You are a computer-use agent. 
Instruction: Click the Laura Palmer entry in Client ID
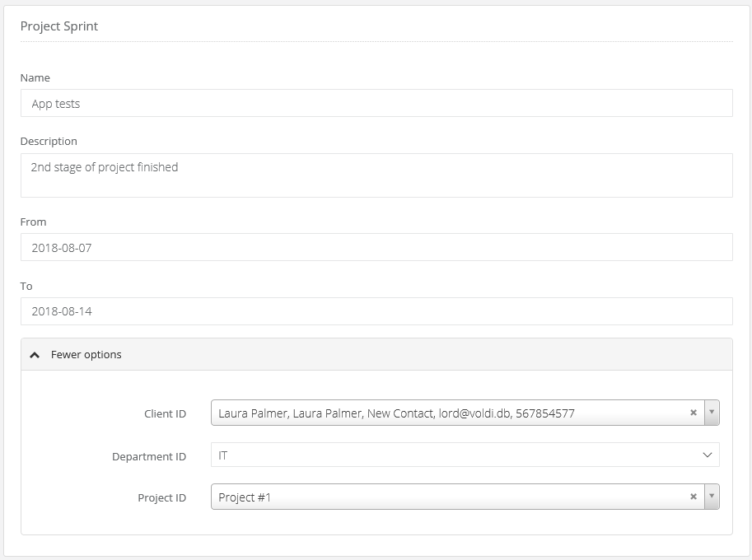click(396, 413)
